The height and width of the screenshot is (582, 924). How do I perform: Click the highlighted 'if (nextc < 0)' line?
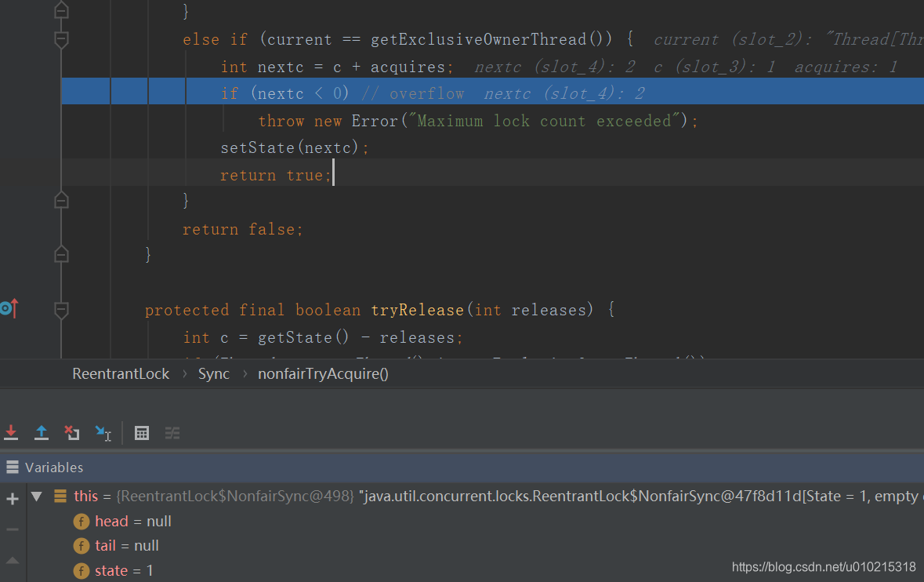[x=493, y=92]
